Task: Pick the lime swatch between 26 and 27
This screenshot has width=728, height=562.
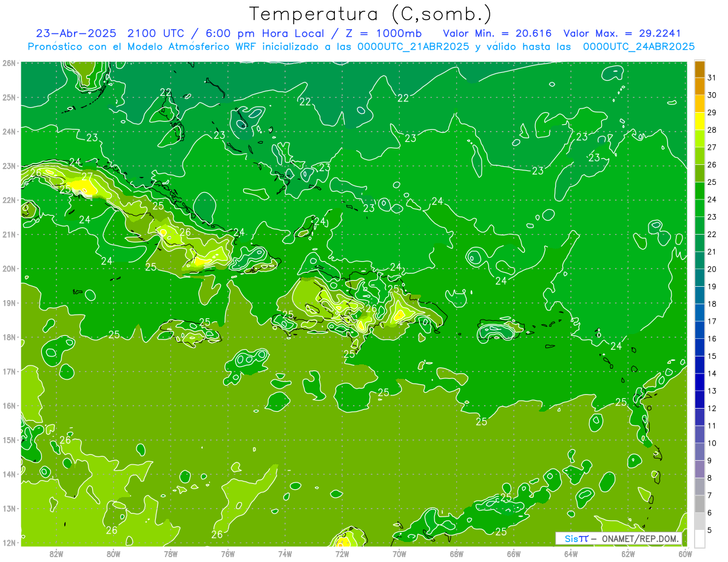Action: tap(699, 156)
